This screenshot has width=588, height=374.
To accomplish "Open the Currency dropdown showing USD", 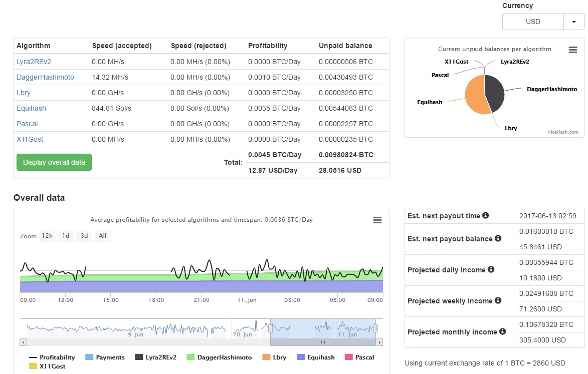I will 574,22.
